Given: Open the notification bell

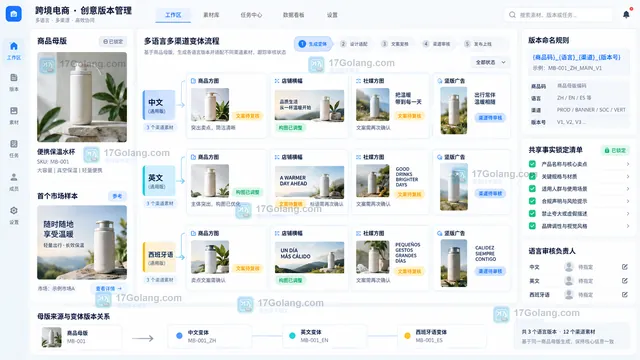Looking at the screenshot, I should click(627, 15).
